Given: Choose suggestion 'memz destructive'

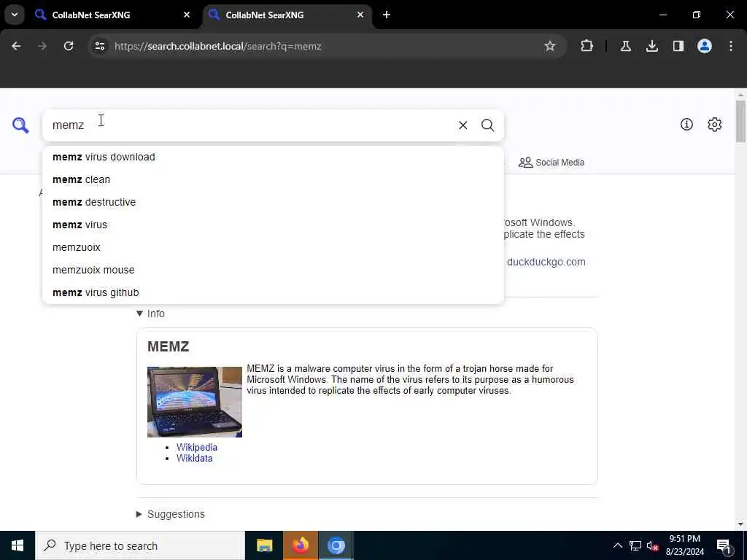Looking at the screenshot, I should [273, 203].
